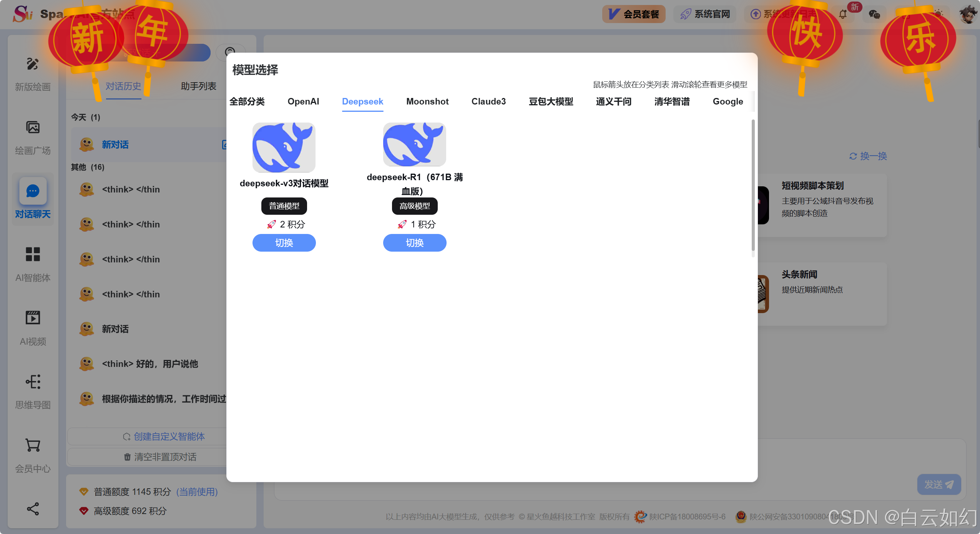Switch to the OpenAI category tab

tap(303, 101)
